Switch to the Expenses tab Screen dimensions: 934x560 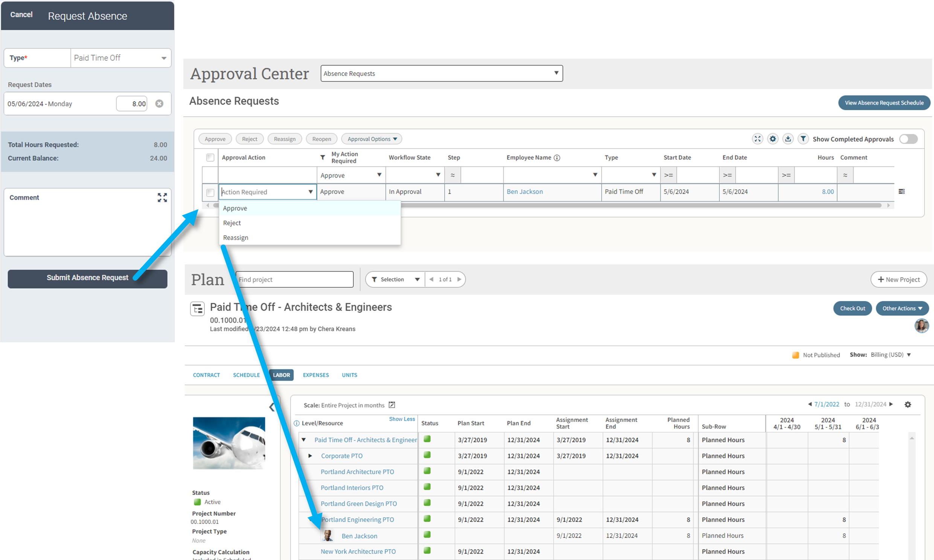pyautogui.click(x=316, y=375)
